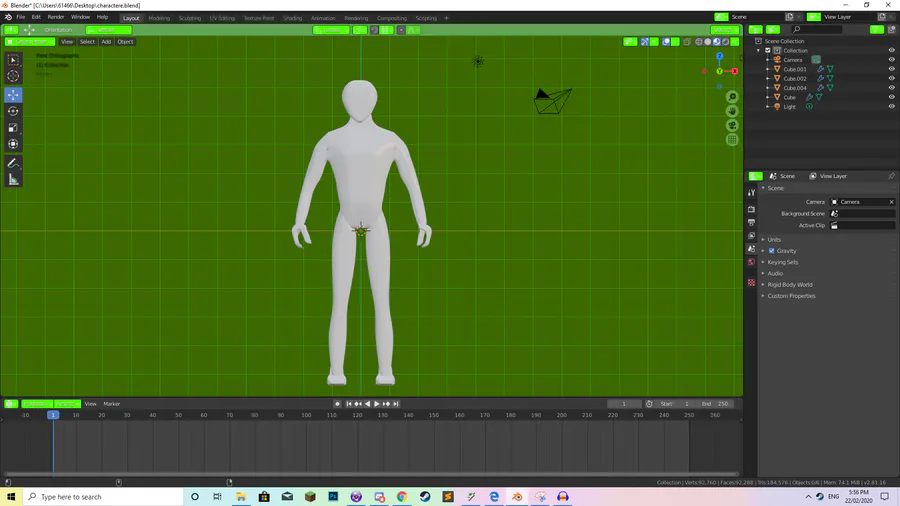Select the Move tool in the toolbar

click(x=13, y=94)
